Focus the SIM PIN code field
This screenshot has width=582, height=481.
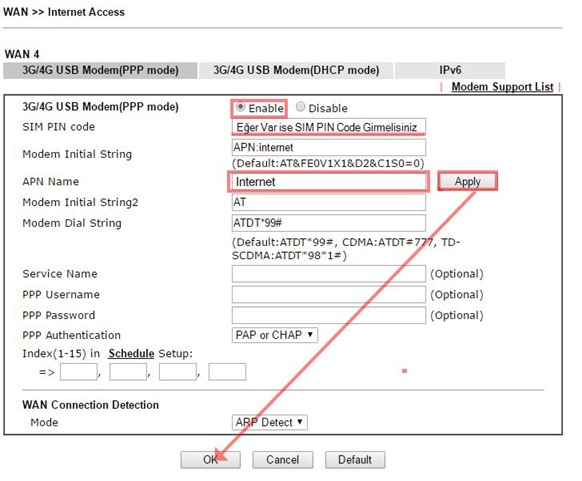pyautogui.click(x=329, y=127)
